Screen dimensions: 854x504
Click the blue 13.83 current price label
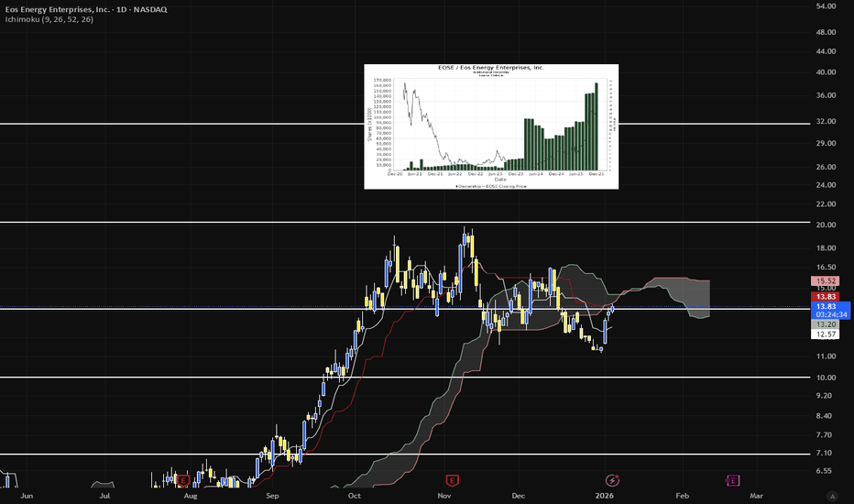point(826,307)
